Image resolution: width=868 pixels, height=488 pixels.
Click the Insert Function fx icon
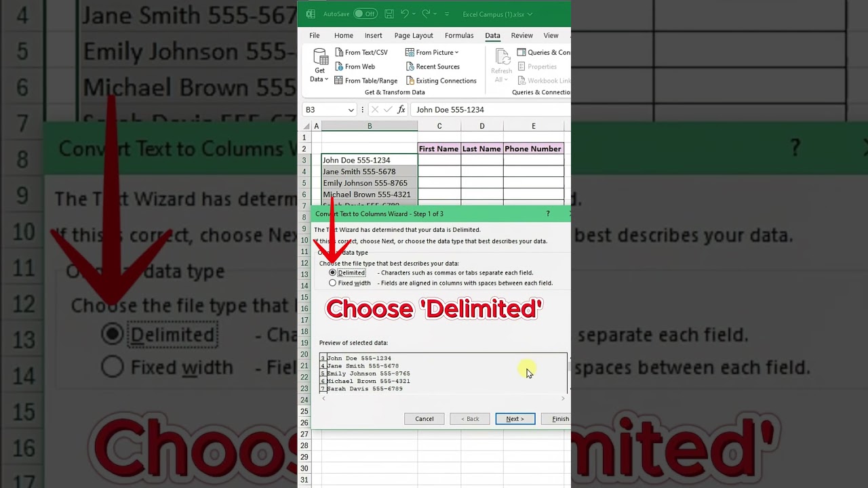coord(401,110)
